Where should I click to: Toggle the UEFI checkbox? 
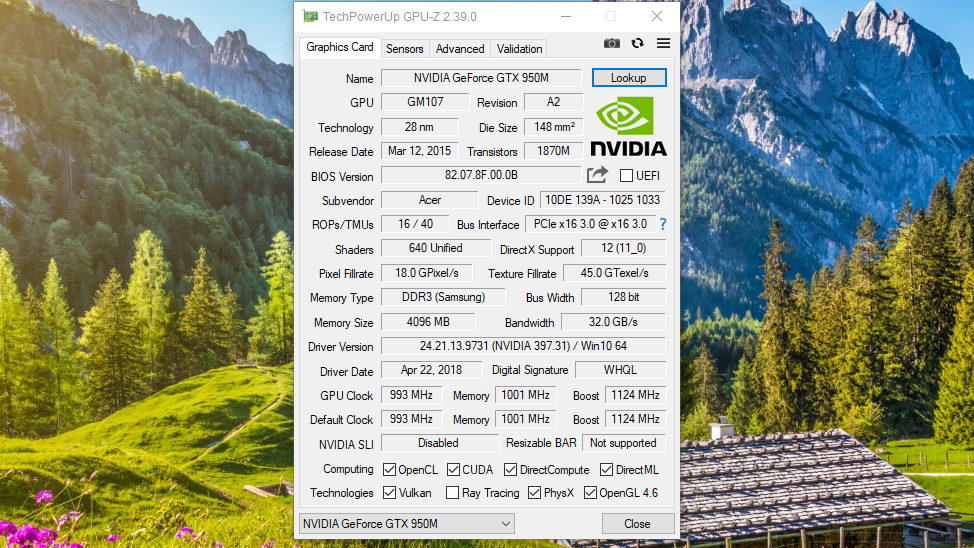tap(626, 176)
